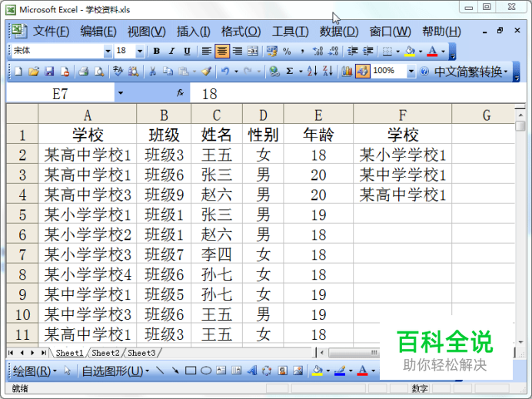Open the 视图(V) menu
Screen dimensions: 532x399
(x=147, y=32)
